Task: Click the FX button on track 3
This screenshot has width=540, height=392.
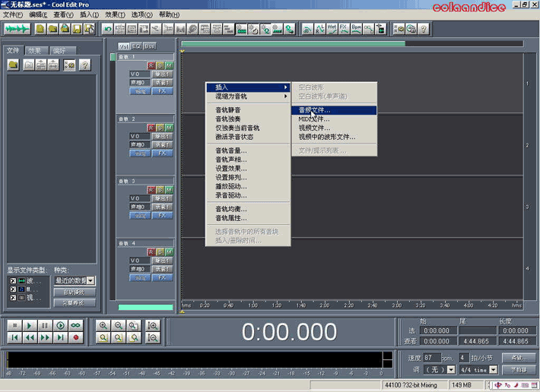Action: pos(162,216)
